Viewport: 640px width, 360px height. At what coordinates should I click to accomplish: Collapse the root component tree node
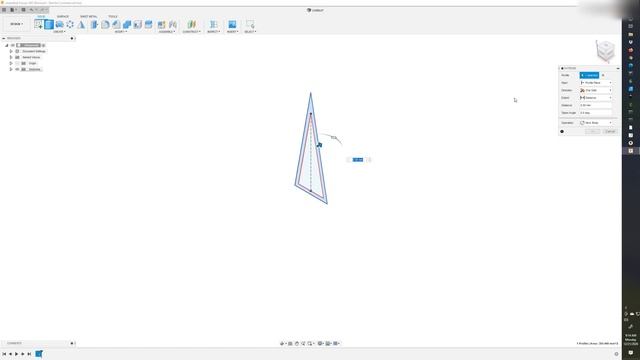tap(7, 45)
